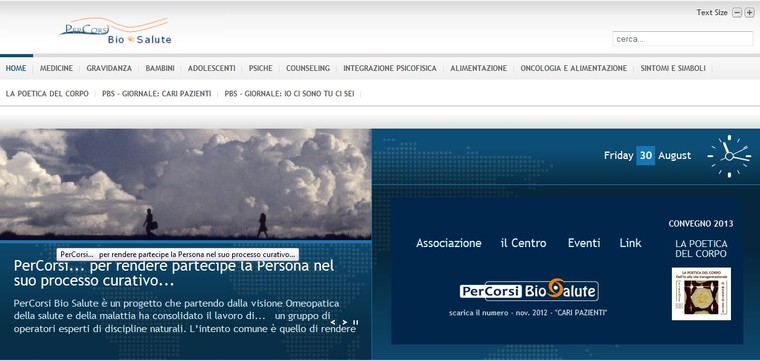Image resolution: width=760 pixels, height=361 pixels.
Task: Open the Eventi link
Action: 584,243
